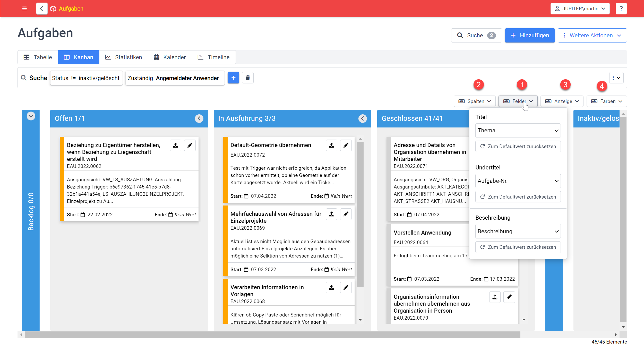Toggle the Felder dropdown

(518, 101)
